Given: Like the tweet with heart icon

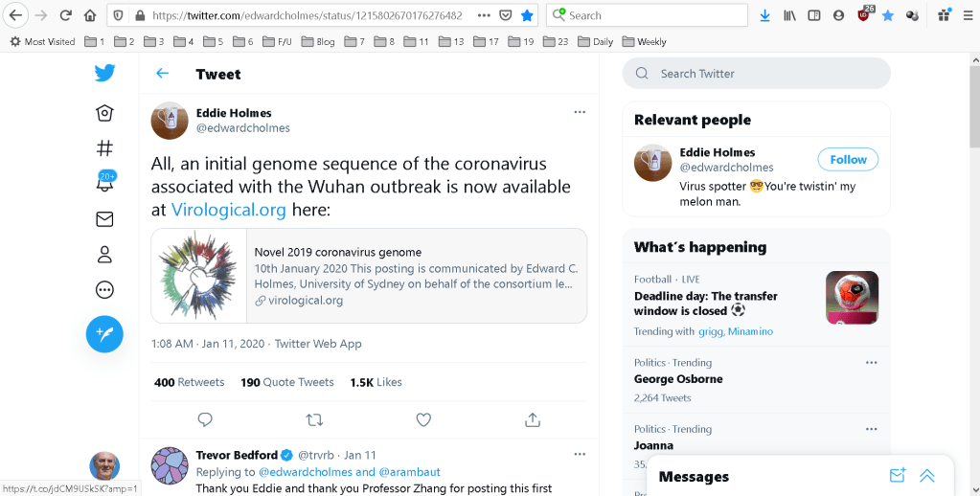Looking at the screenshot, I should click(x=423, y=419).
